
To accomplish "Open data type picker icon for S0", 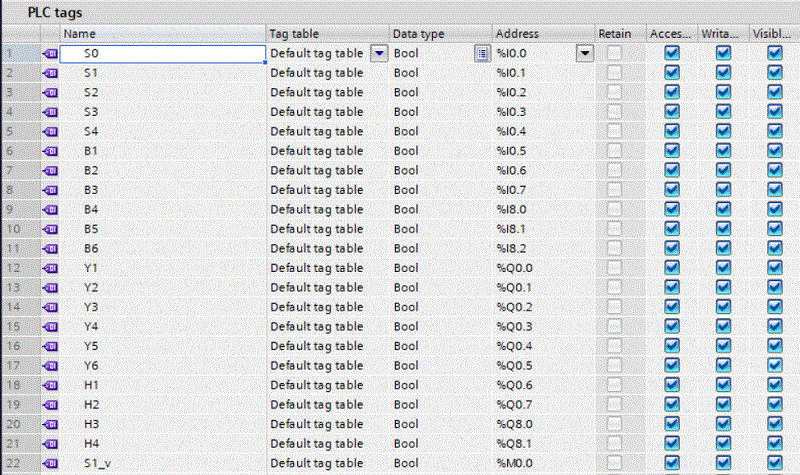I will 482,54.
